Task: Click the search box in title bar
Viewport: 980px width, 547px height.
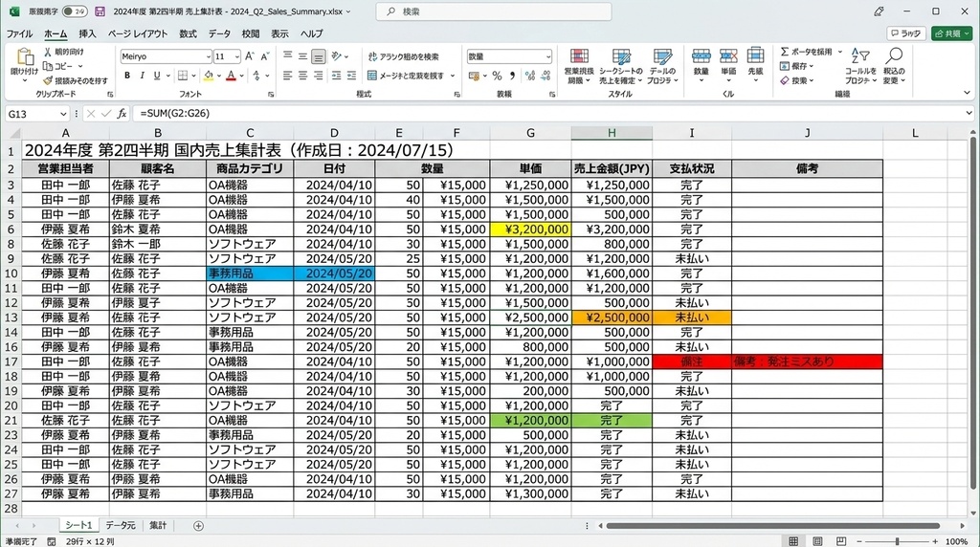Action: (x=494, y=11)
